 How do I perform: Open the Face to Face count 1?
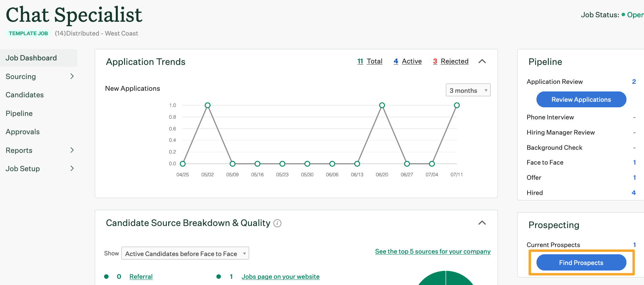pyautogui.click(x=634, y=163)
